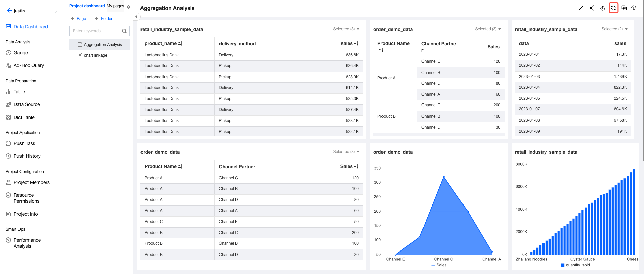
Task: Click the download arrow icon in header
Action: tap(634, 8)
